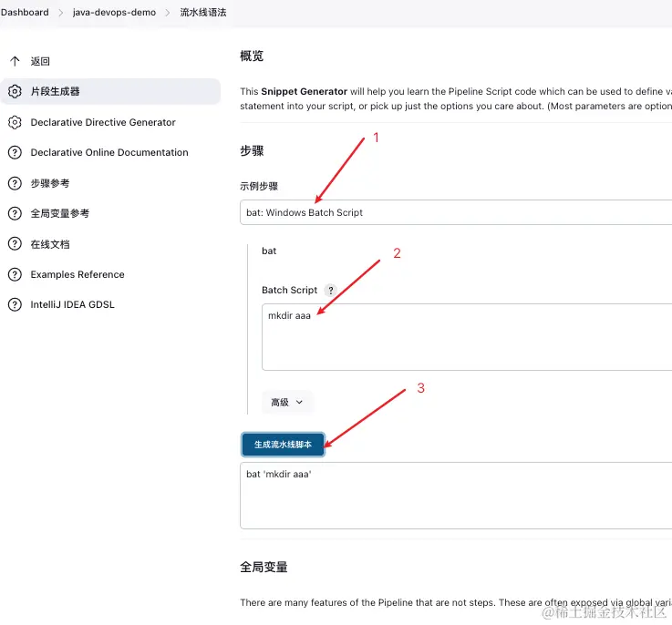Open the 示例步骤 step dropdown showing bat
Screen dimensions: 672x625
tap(456, 212)
